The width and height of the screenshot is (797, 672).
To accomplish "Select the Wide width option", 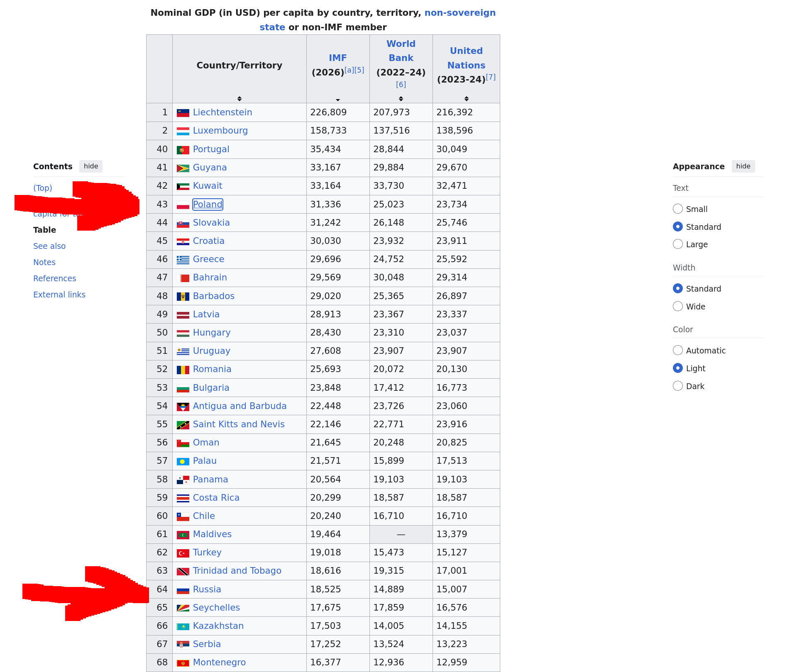I will [x=678, y=306].
